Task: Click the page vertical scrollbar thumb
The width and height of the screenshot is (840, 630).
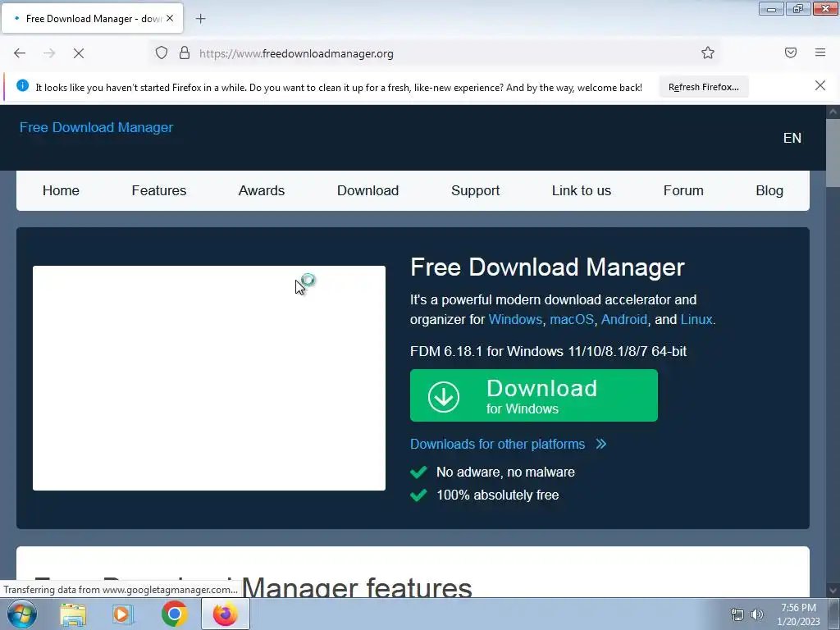Action: coord(833,153)
